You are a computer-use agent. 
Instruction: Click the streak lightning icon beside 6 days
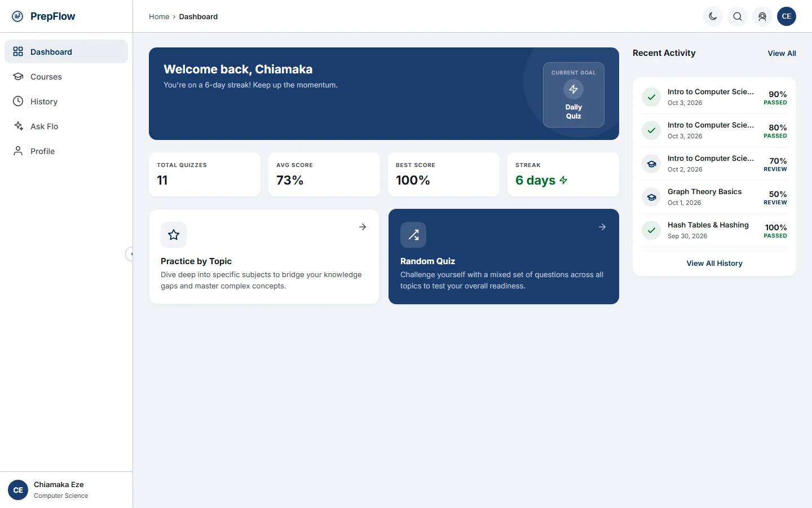563,180
